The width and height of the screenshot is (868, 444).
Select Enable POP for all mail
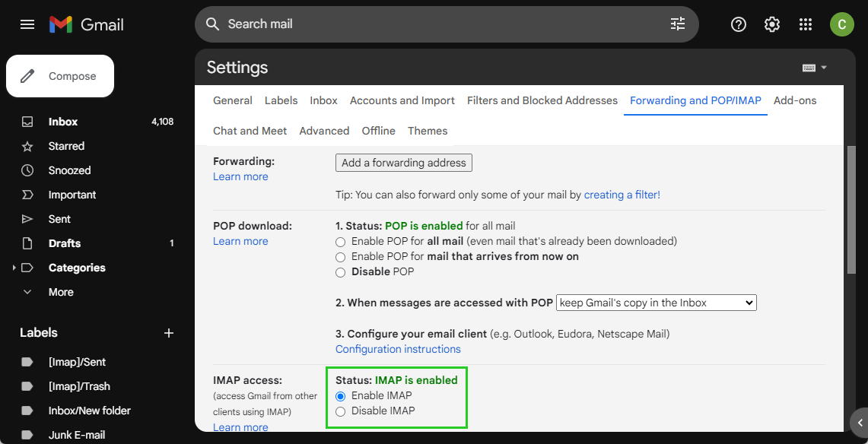pyautogui.click(x=340, y=242)
